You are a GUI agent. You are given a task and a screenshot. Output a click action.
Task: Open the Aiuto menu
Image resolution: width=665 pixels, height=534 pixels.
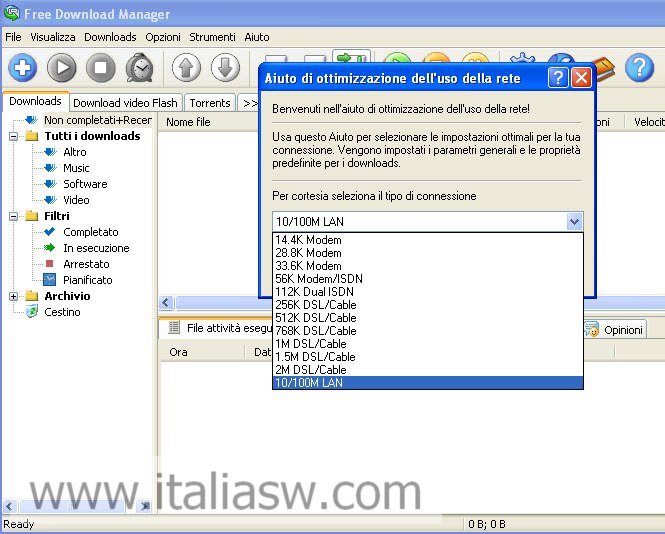coord(257,37)
